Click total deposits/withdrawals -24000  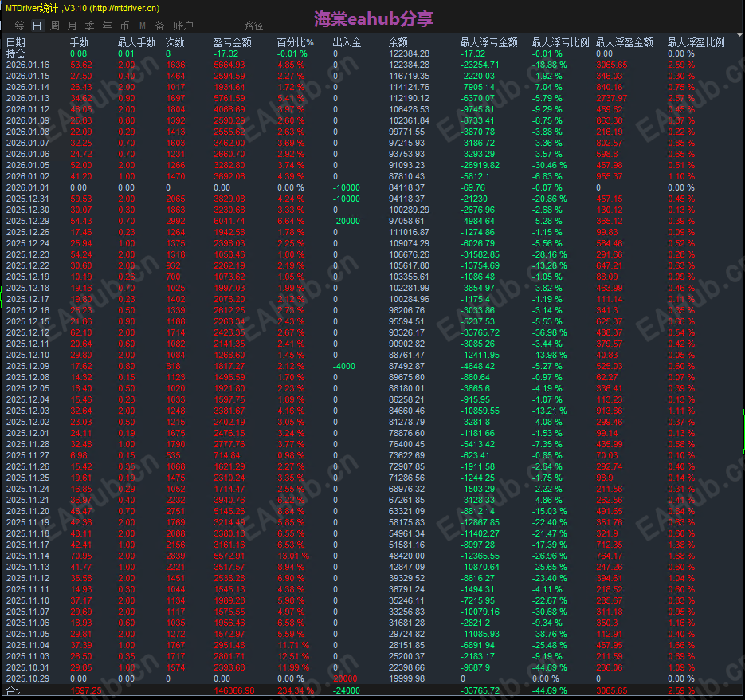click(x=347, y=690)
